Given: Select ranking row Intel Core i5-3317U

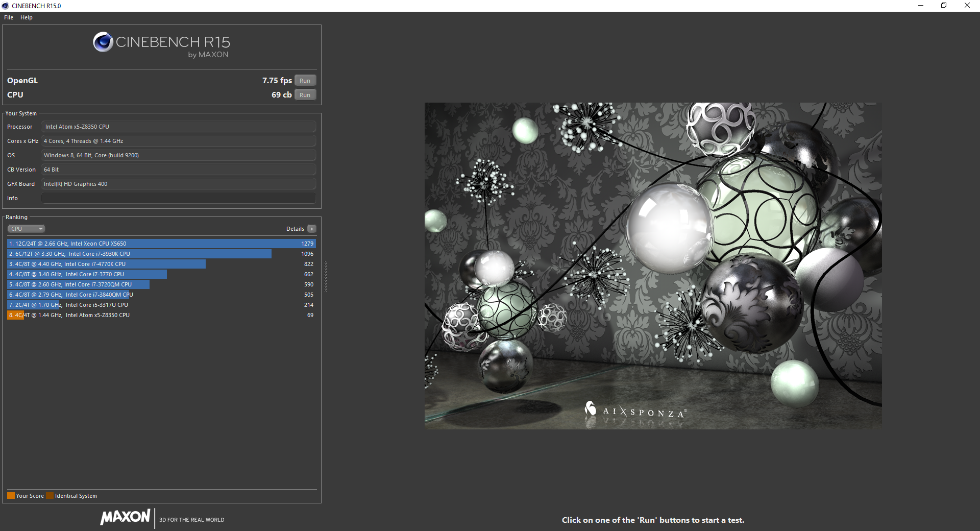Looking at the screenshot, I should pyautogui.click(x=161, y=305).
